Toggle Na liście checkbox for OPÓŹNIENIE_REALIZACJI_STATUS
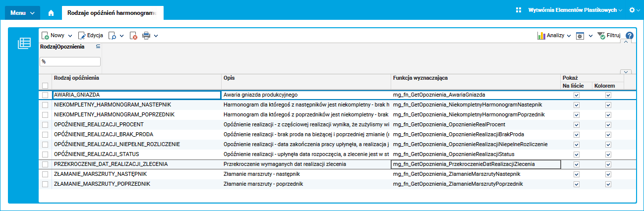The width and height of the screenshot is (644, 211). [576, 155]
